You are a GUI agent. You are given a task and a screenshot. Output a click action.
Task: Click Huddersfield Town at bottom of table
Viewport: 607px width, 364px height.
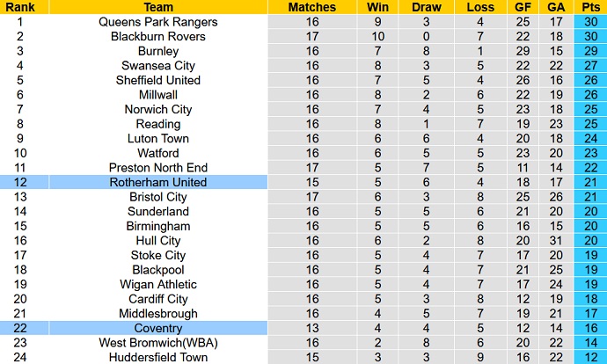[x=157, y=357]
